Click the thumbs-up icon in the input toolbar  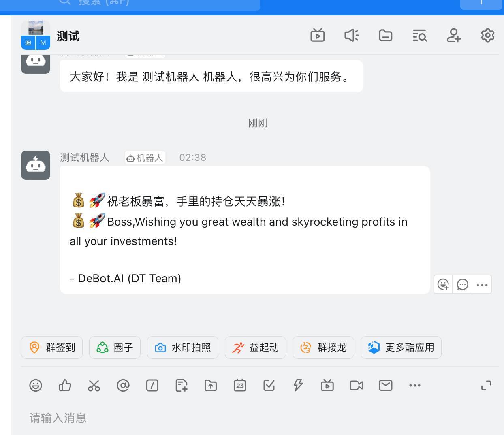pyautogui.click(x=65, y=385)
